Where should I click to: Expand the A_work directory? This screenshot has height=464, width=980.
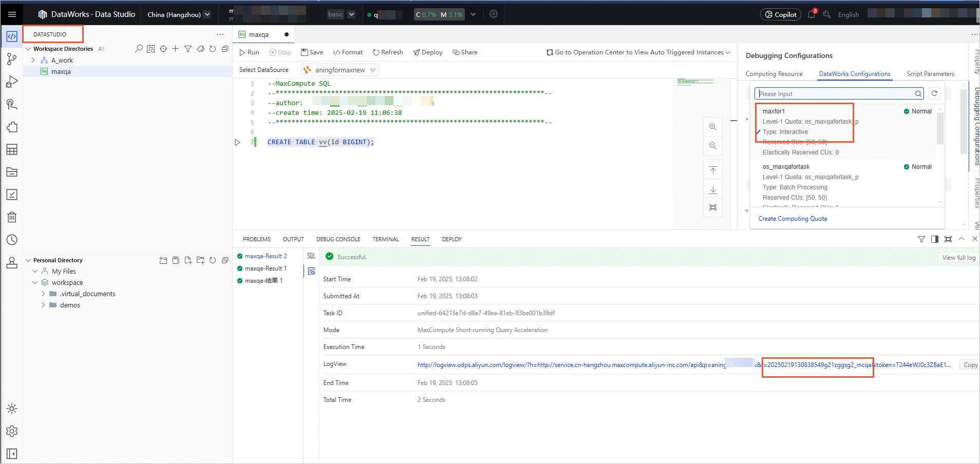(33, 61)
